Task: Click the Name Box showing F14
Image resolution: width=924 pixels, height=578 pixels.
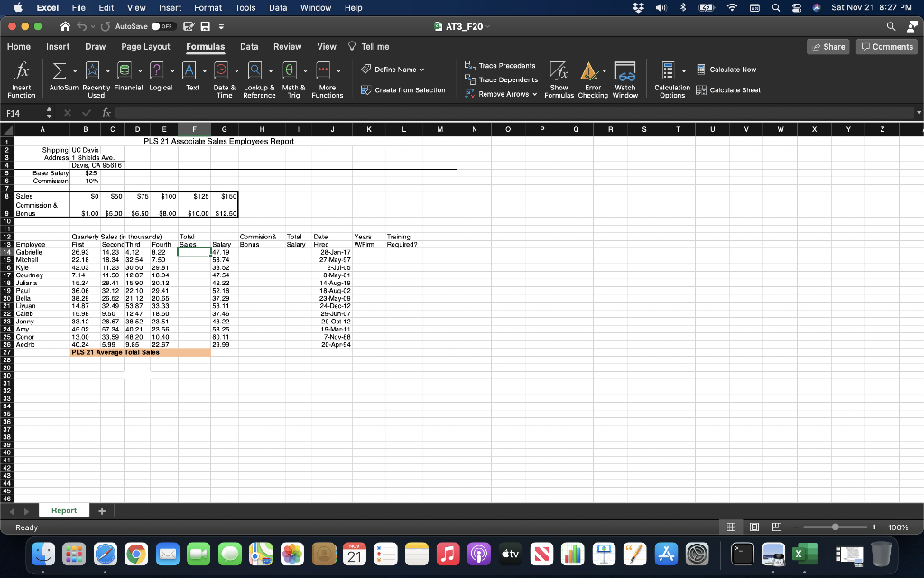Action: coord(23,113)
